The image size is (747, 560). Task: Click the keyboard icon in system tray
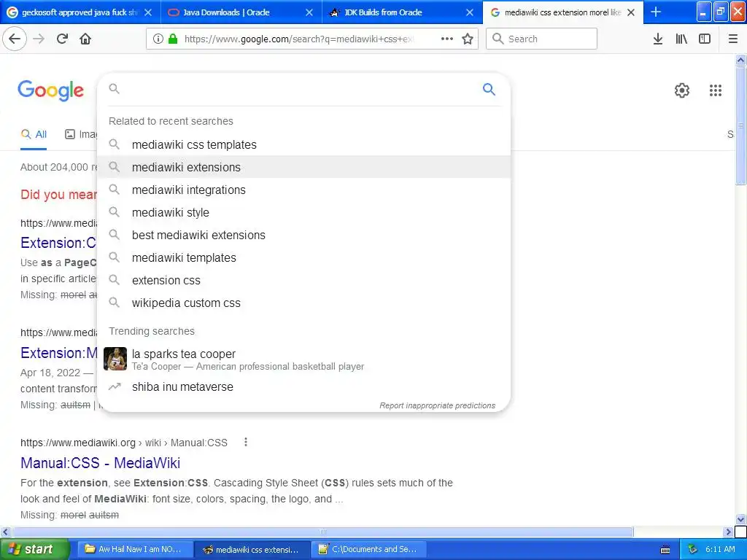[665, 550]
